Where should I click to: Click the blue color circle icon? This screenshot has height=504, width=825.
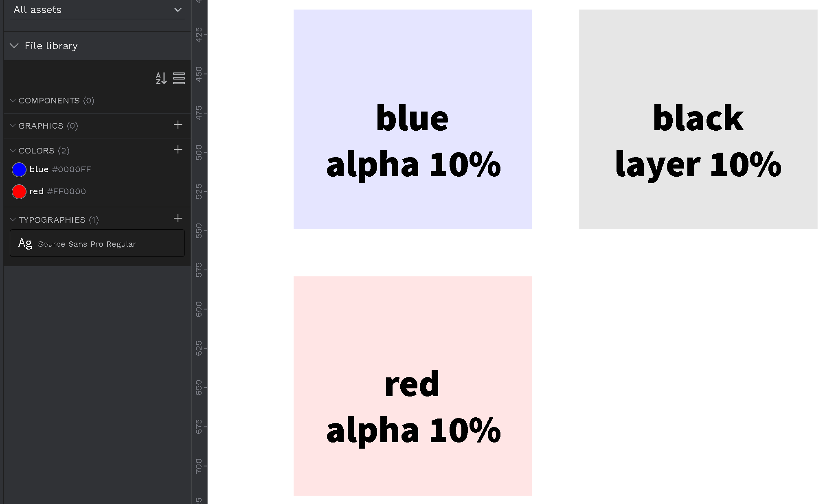pos(19,169)
